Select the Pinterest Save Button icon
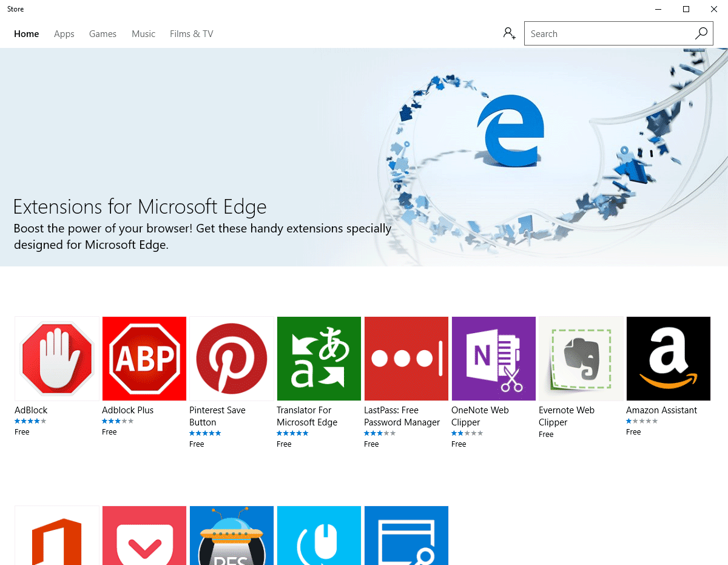 click(x=232, y=359)
